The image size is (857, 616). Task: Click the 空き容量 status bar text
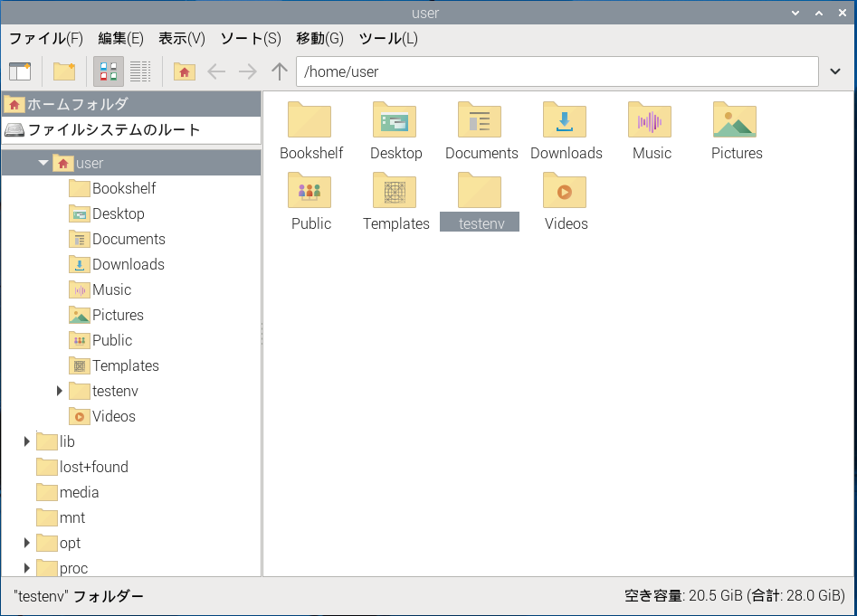735,595
